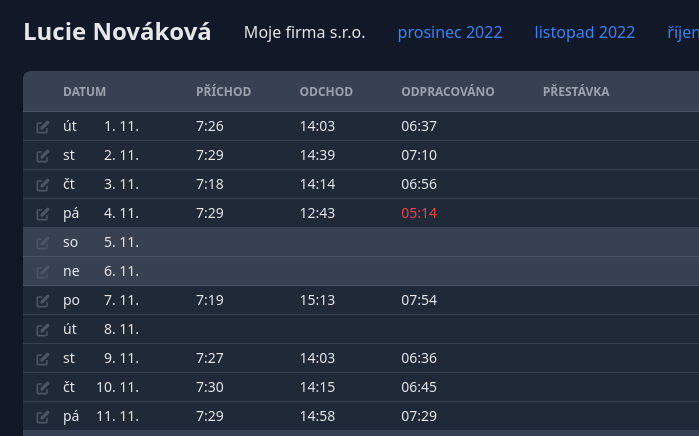Viewport: 699px width, 436px height.
Task: Click edit icon for Friday 11. 11.
Action: (x=42, y=417)
